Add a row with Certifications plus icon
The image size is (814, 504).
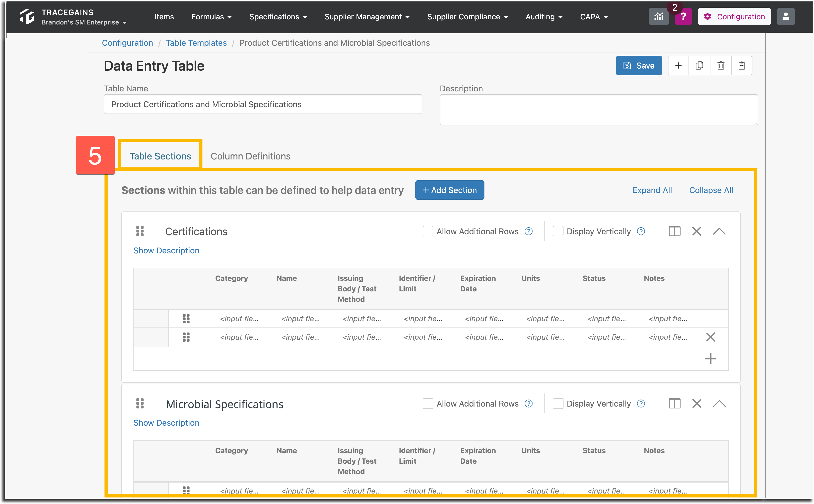(x=711, y=359)
